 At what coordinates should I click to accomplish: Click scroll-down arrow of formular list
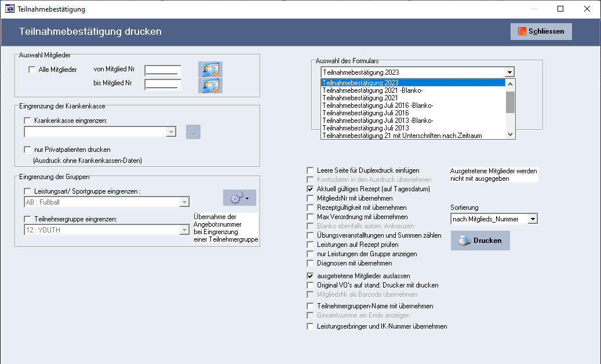510,134
